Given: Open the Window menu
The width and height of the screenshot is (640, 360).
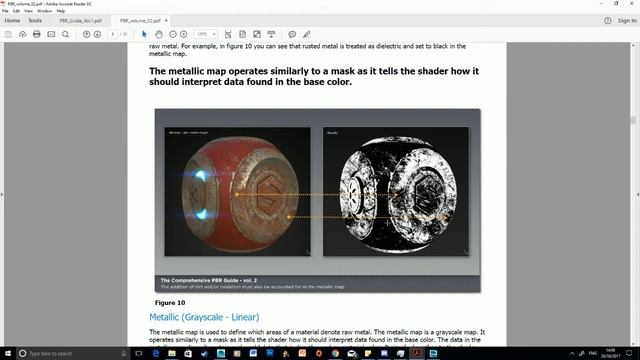Looking at the screenshot, I should point(44,11).
